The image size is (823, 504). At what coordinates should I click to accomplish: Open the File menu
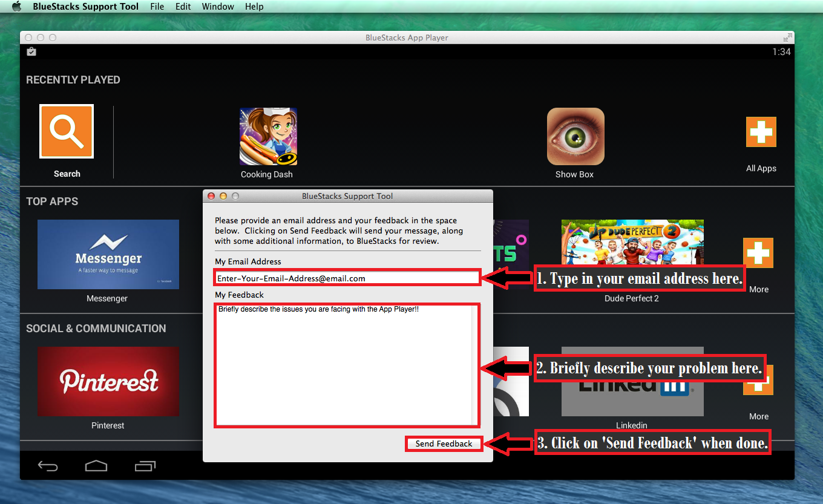157,7
